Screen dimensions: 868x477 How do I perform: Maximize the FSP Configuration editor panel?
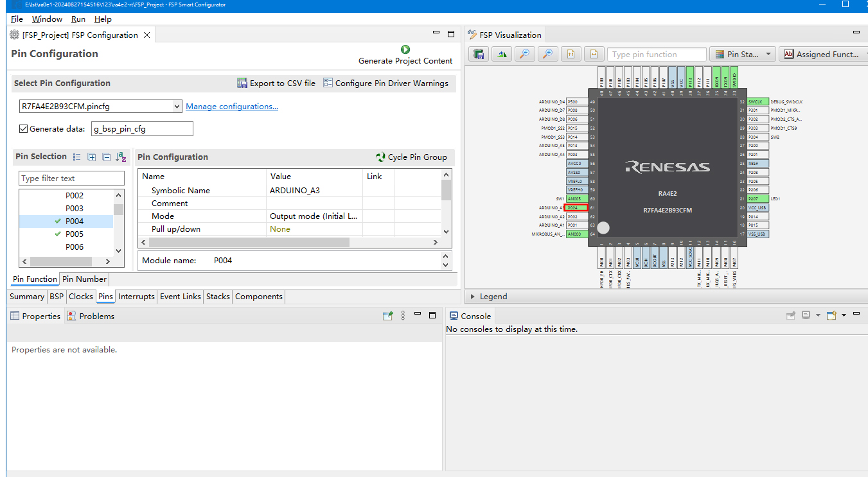coord(451,34)
